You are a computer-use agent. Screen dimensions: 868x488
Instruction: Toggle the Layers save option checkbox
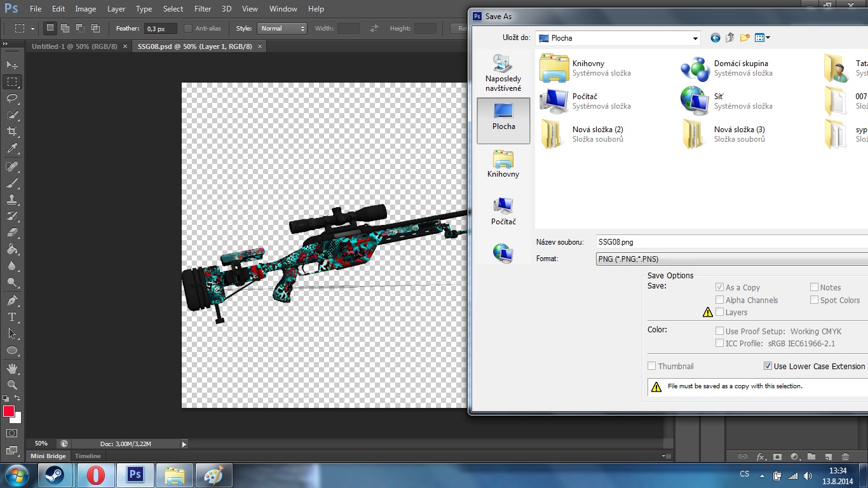[719, 312]
